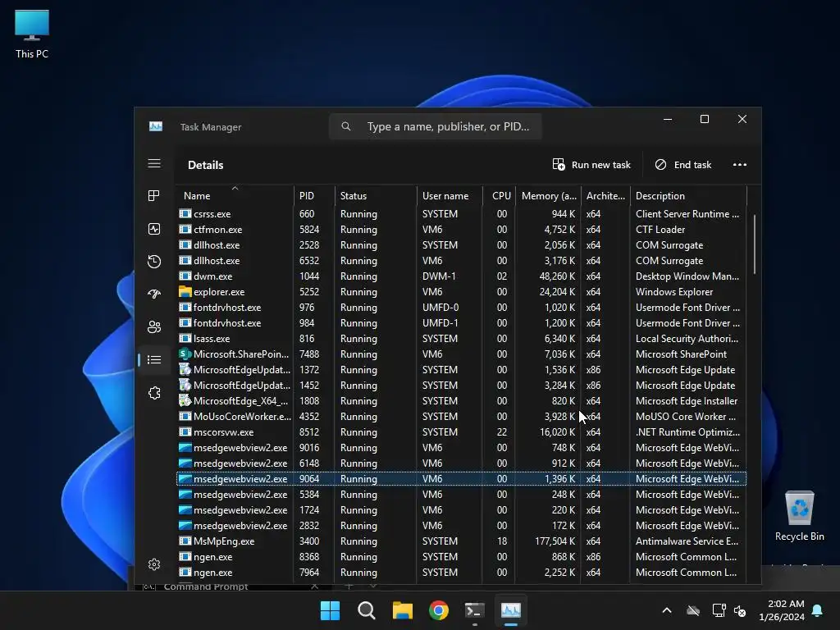
Task: Open the clock showing 2:02 AM
Action: pos(782,610)
